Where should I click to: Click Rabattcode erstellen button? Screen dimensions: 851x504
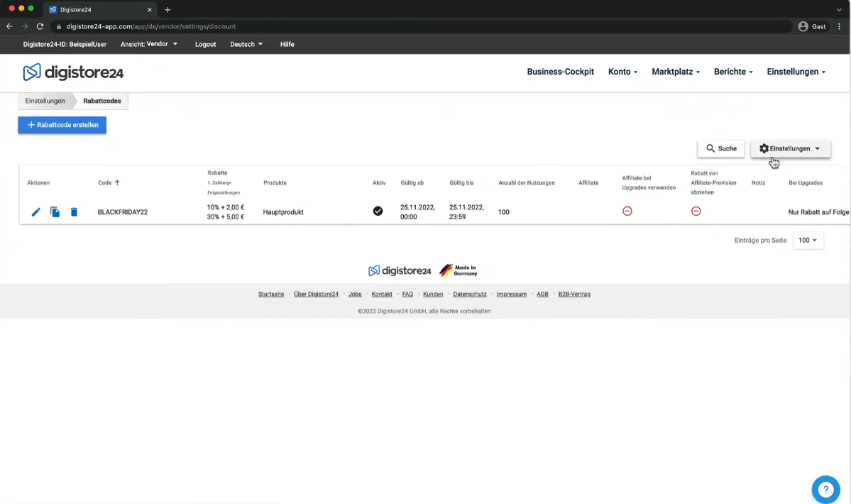pyautogui.click(x=62, y=125)
